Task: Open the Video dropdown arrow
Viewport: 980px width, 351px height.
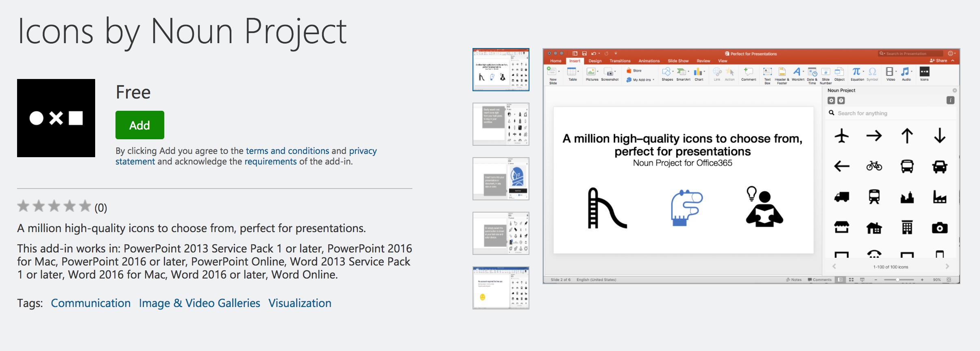Action: click(x=896, y=71)
